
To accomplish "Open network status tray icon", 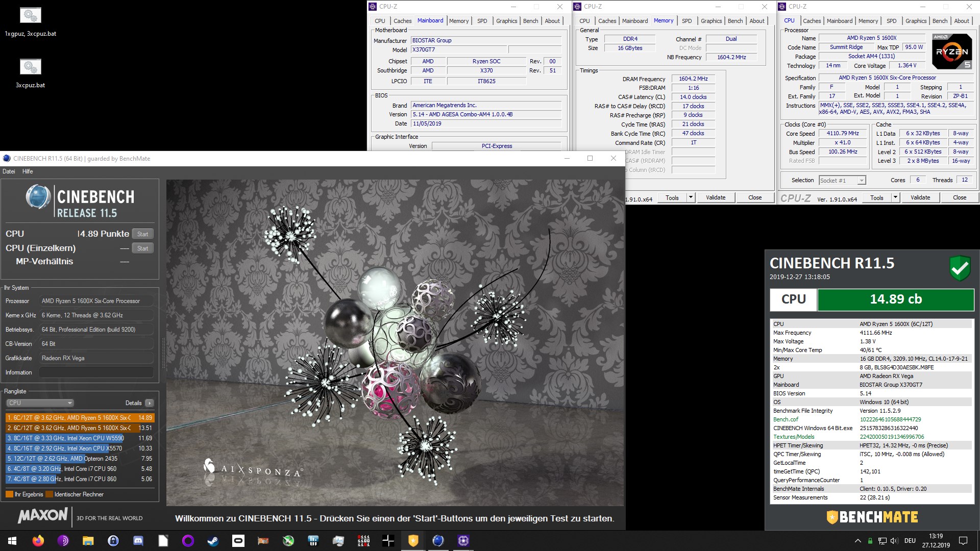I will 882,541.
